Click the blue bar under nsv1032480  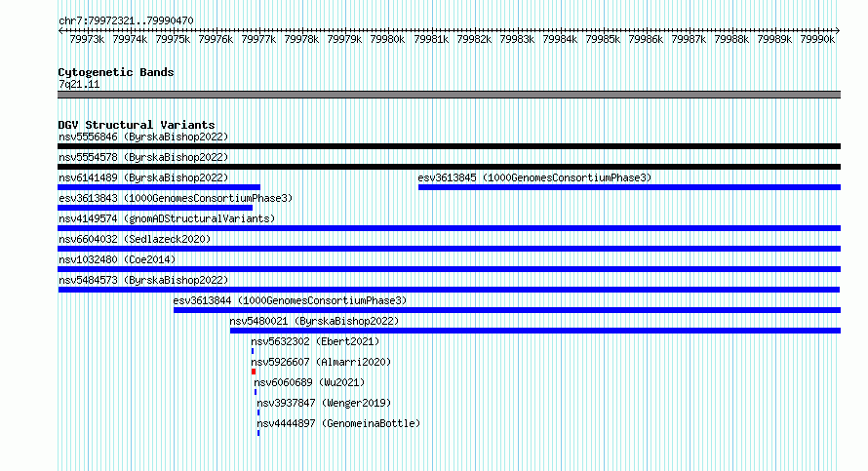449,269
